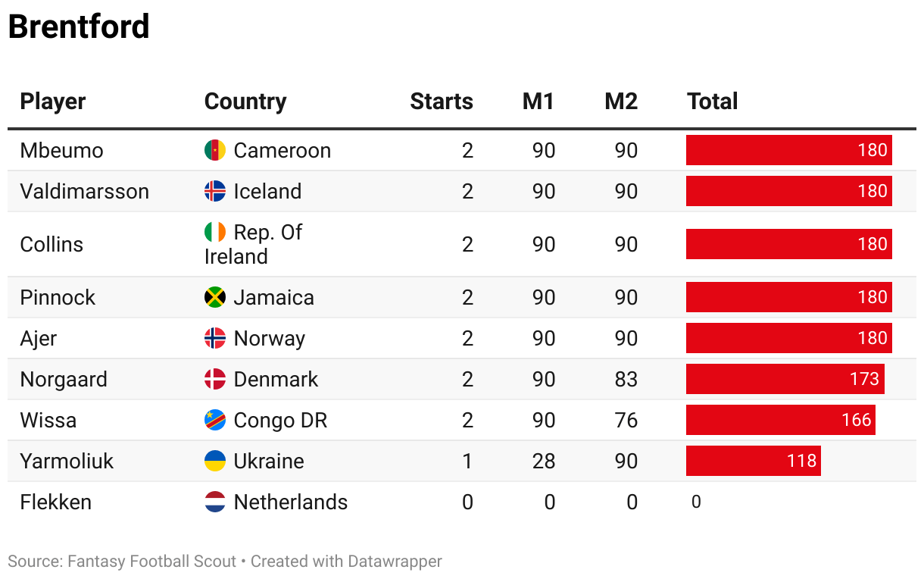Select the Flekken player name cell

coord(56,502)
